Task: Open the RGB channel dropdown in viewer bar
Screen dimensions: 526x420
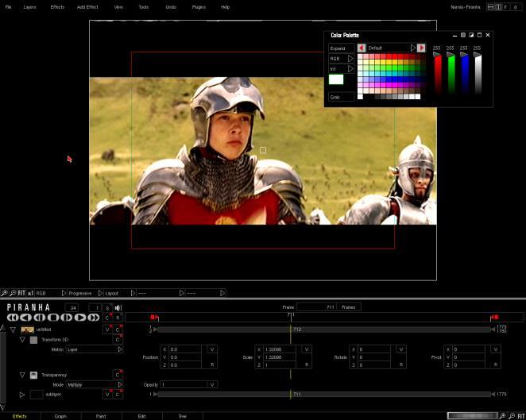Action: [51, 293]
